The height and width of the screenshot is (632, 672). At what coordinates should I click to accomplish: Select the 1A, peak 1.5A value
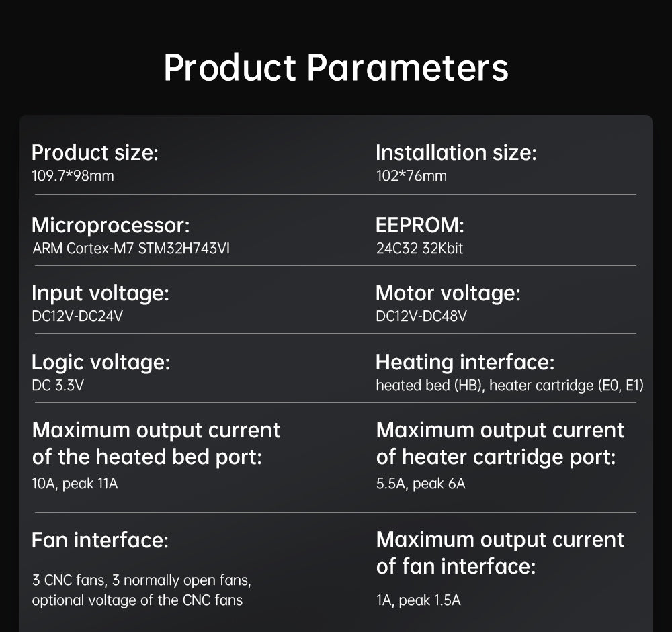[419, 600]
